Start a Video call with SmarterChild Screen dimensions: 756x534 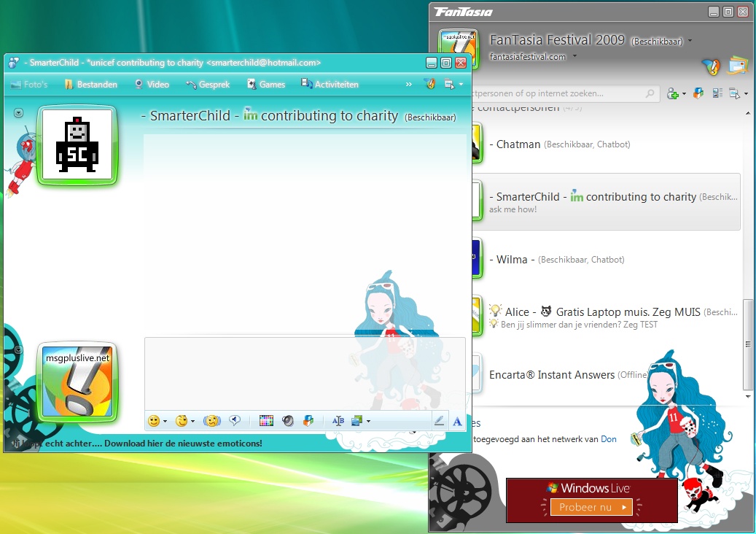pos(152,85)
